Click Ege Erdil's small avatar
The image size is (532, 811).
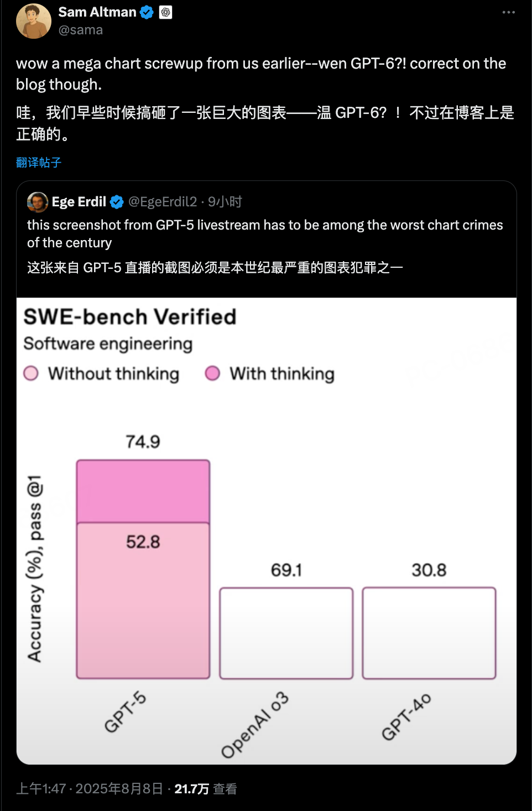38,202
